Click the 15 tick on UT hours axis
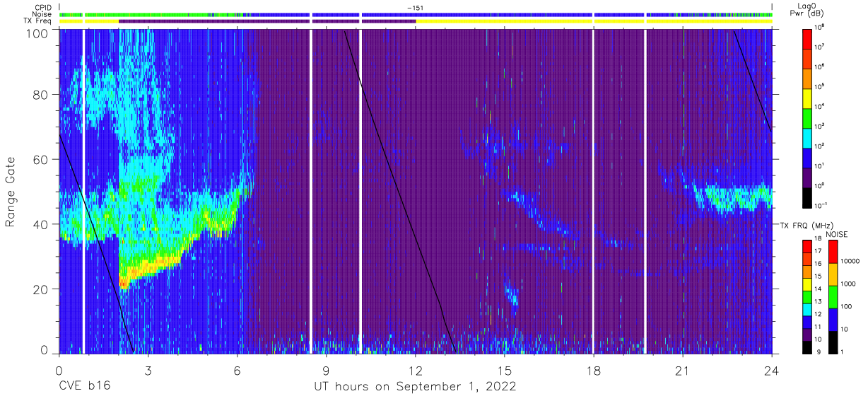The width and height of the screenshot is (868, 401). tap(505, 369)
